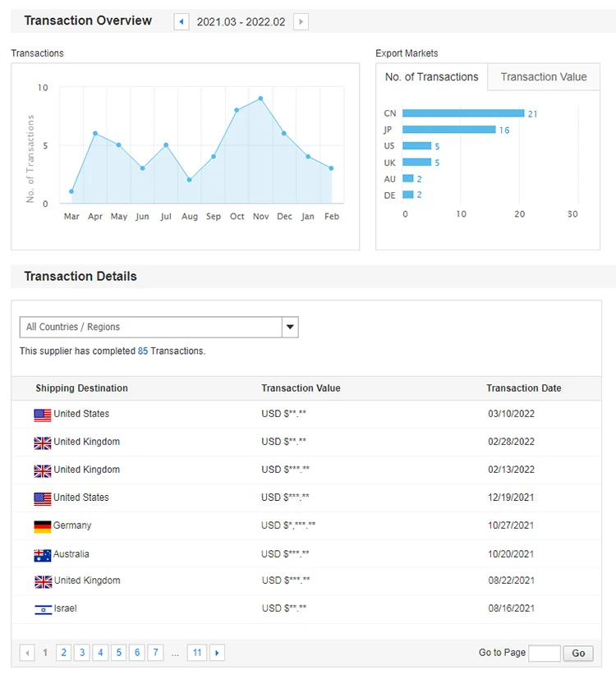The width and height of the screenshot is (616, 679).
Task: Focus the Go to Page input field
Action: (x=544, y=653)
